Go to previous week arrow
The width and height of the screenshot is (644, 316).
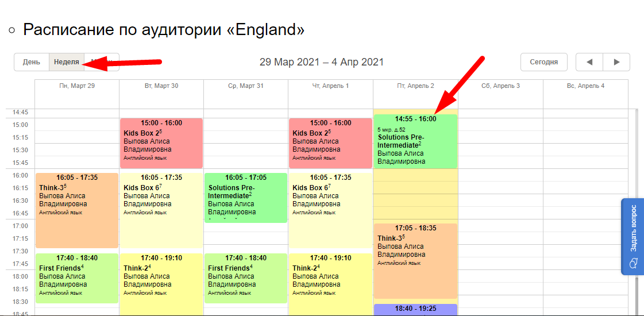click(x=589, y=62)
